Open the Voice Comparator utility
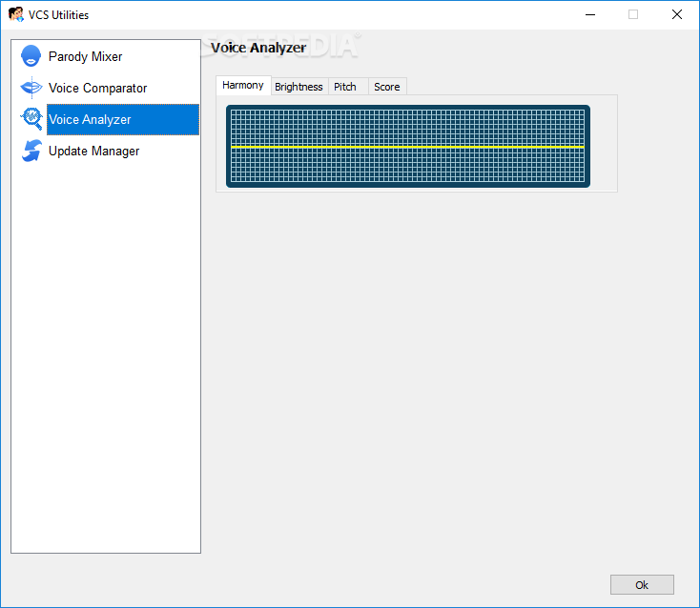This screenshot has width=700, height=608. [x=97, y=88]
